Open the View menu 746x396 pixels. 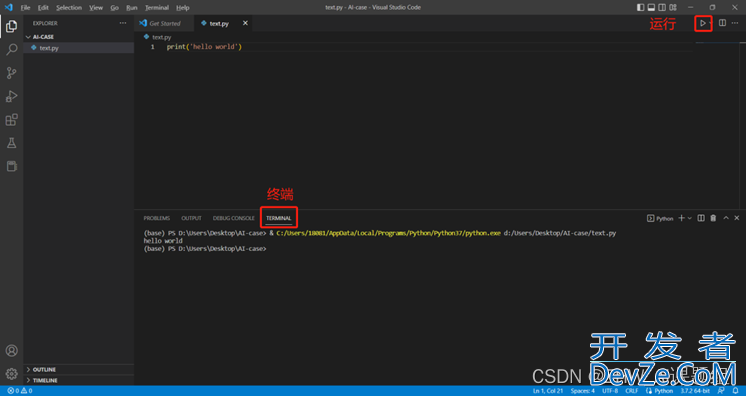[96, 8]
